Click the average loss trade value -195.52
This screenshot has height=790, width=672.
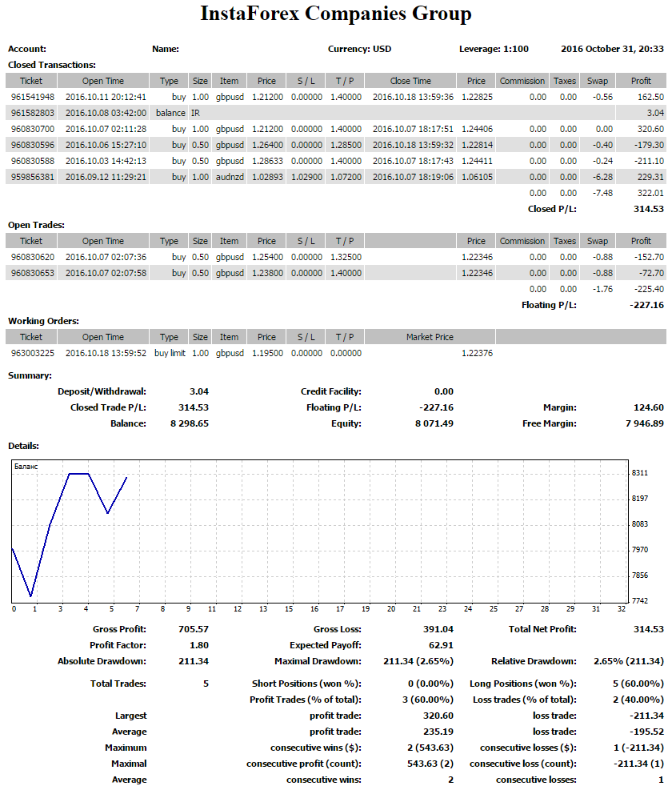(x=649, y=732)
